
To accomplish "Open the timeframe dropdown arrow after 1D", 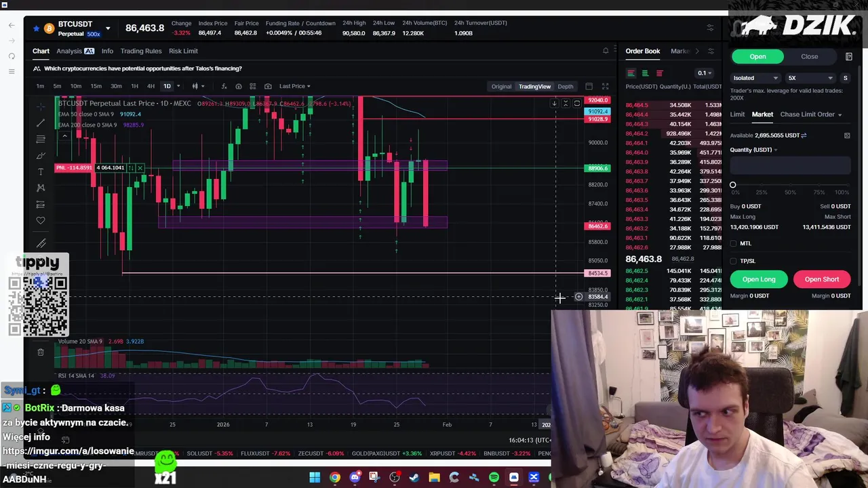I will click(178, 86).
